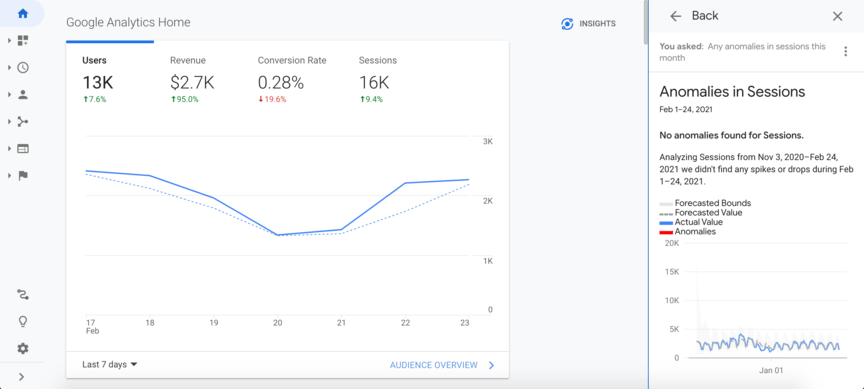Click the Google Analytics Home title
This screenshot has width=864, height=389.
[x=128, y=23]
